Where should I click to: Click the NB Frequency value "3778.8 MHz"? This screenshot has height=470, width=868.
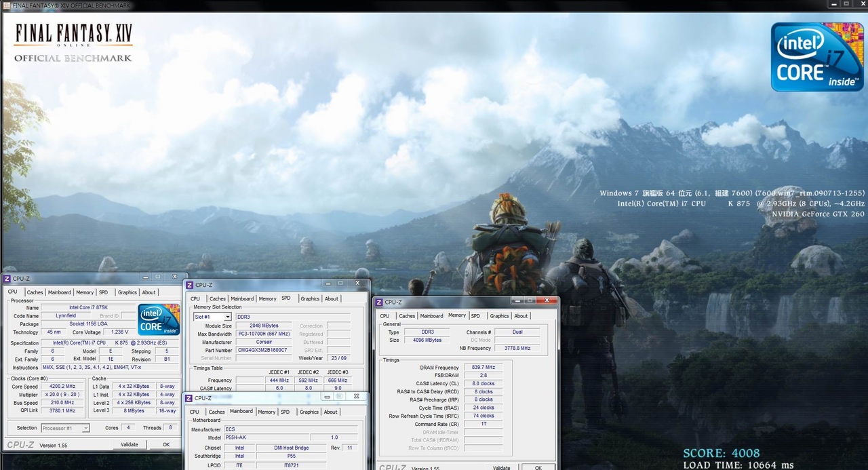[517, 348]
